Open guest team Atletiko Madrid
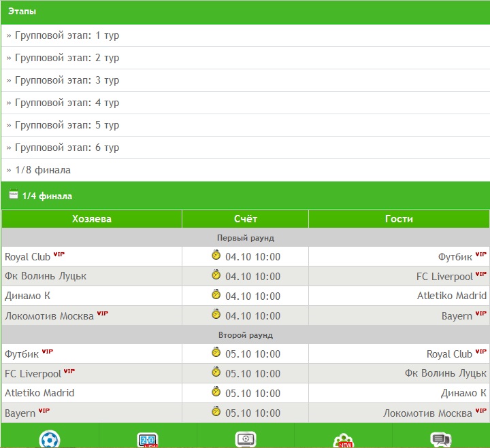 tap(452, 296)
